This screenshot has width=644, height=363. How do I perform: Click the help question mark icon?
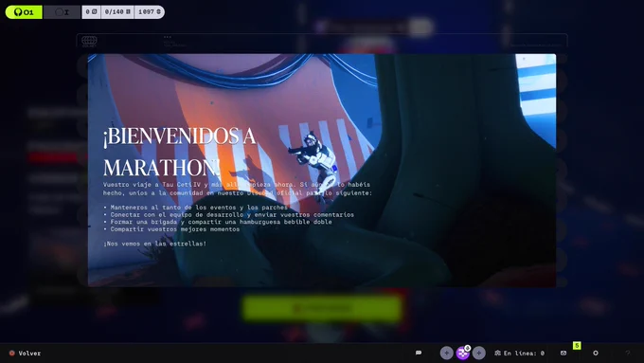628,353
